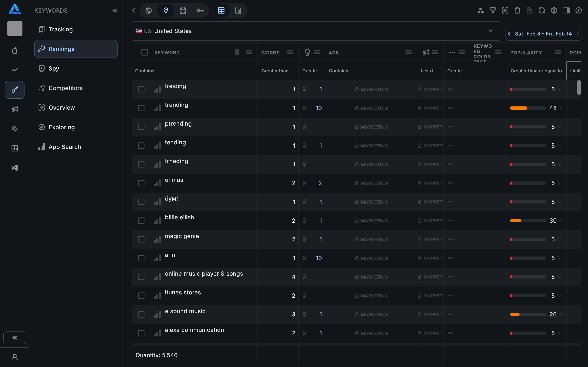Select the calendar view icon
Screen dimensions: 588x367
(x=183, y=10)
